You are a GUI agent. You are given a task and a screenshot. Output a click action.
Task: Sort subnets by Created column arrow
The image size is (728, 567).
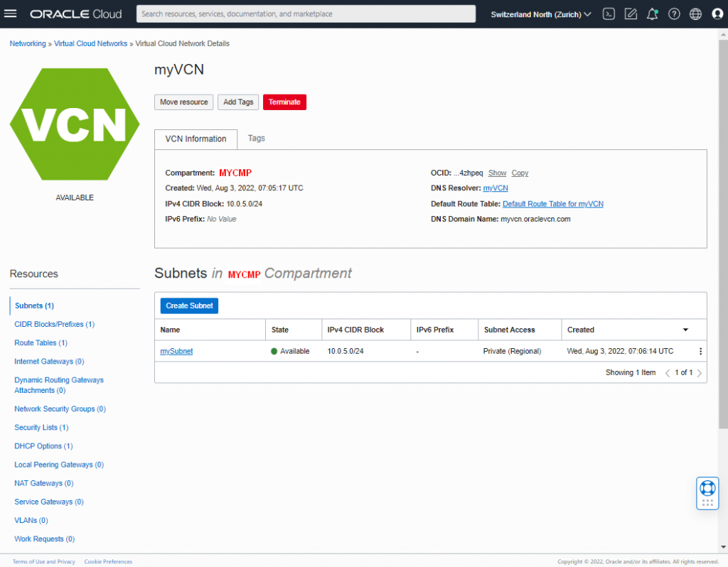685,330
